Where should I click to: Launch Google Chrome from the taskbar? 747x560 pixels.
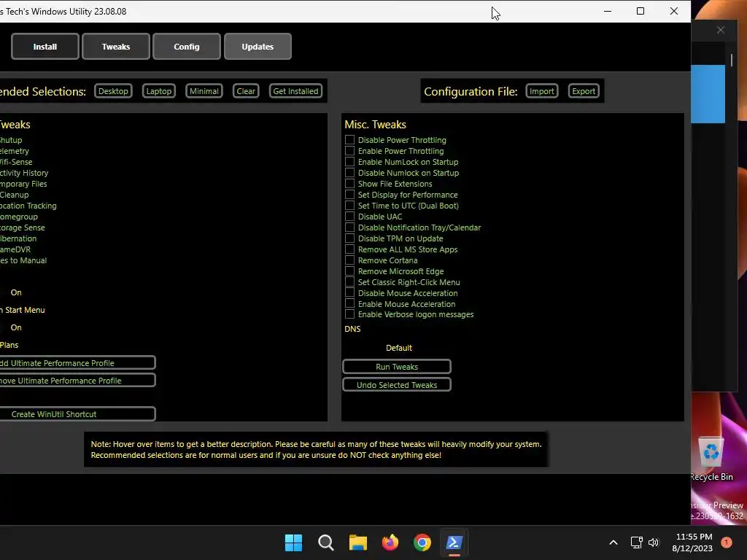point(422,542)
